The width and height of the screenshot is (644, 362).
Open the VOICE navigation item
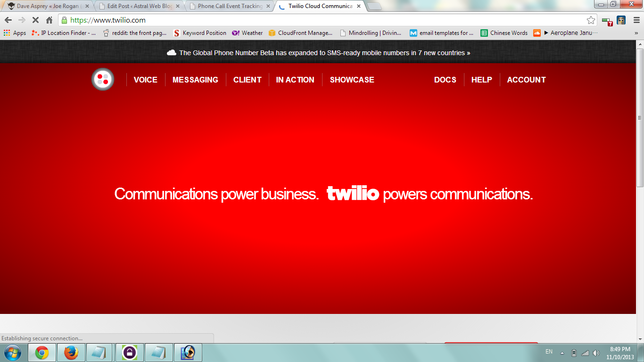tap(146, 80)
